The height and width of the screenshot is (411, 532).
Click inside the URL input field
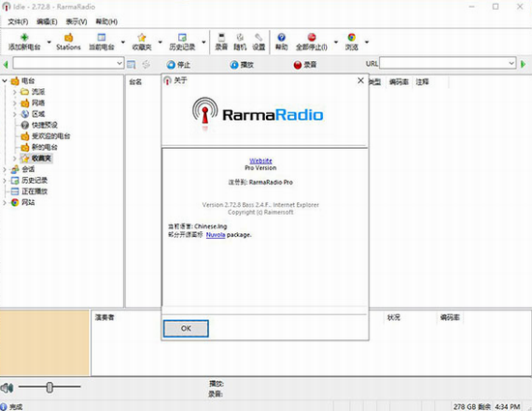[444, 63]
